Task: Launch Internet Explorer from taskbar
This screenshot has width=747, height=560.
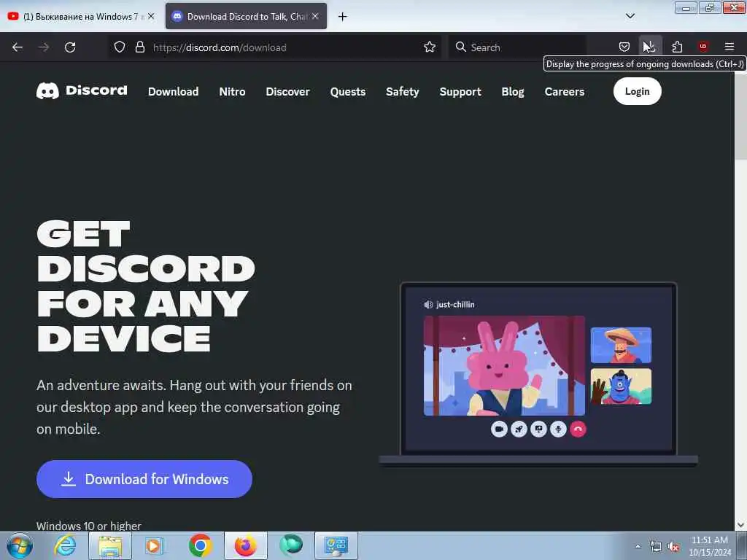Action: (x=65, y=545)
